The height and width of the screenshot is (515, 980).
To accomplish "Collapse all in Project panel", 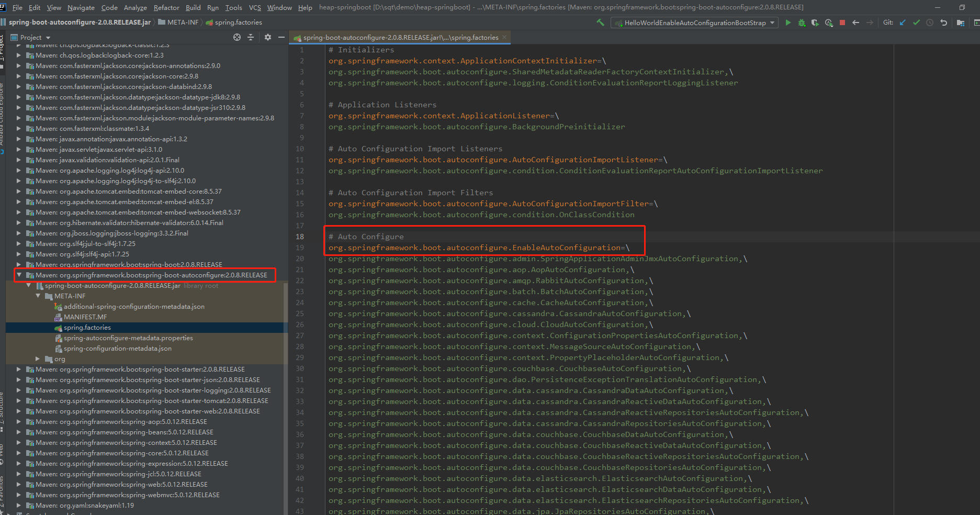I will (251, 37).
